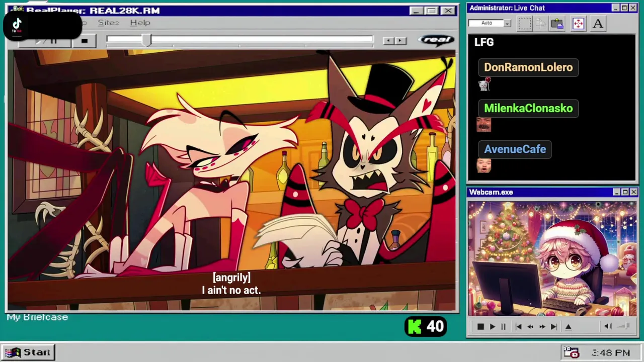Open the folder briefcase icon in Live Chat

click(556, 24)
